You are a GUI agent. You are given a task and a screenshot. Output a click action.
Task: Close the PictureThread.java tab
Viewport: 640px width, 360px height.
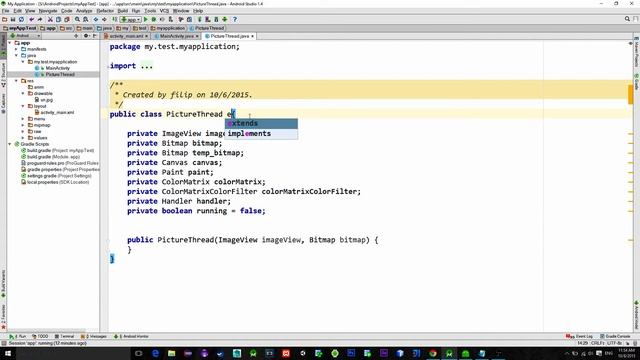(x=253, y=36)
